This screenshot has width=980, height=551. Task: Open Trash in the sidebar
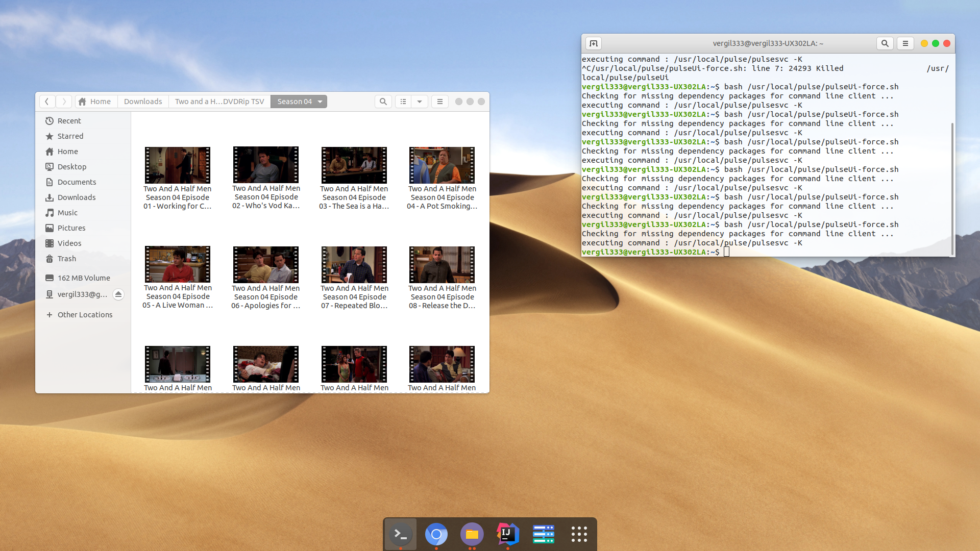pos(83,259)
